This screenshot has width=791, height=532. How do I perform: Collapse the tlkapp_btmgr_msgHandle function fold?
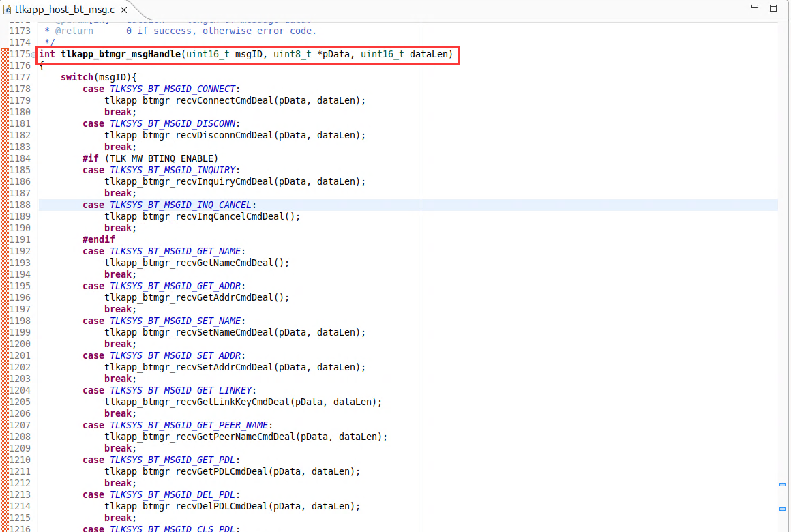click(x=33, y=55)
